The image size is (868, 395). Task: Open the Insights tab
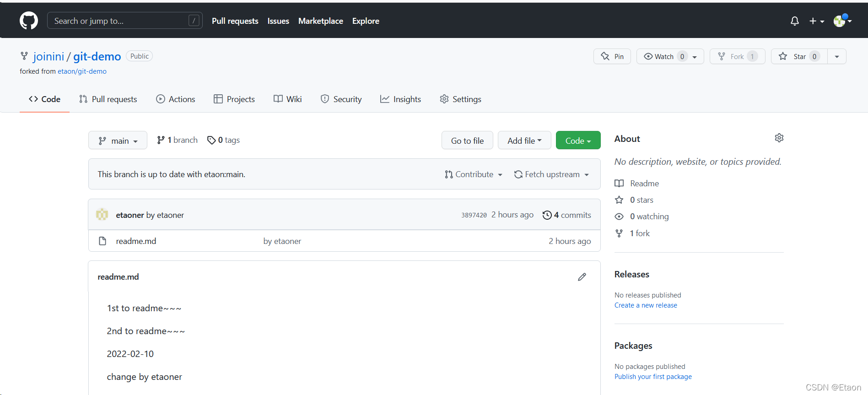[x=400, y=99]
